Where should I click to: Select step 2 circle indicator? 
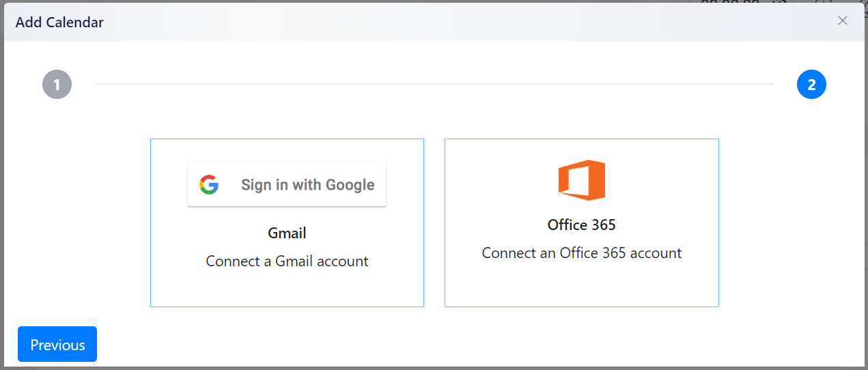[x=811, y=85]
